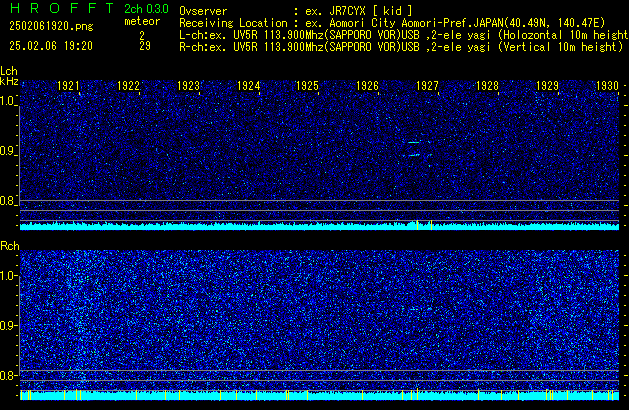Screen dimensions: 629x410
Task: Select the 1924 time marker
Action: click(248, 86)
